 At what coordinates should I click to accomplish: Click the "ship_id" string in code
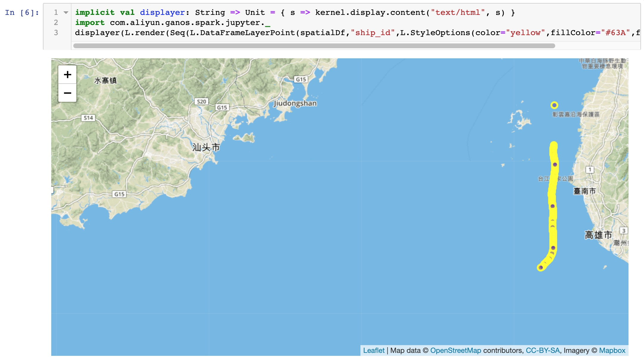click(373, 33)
